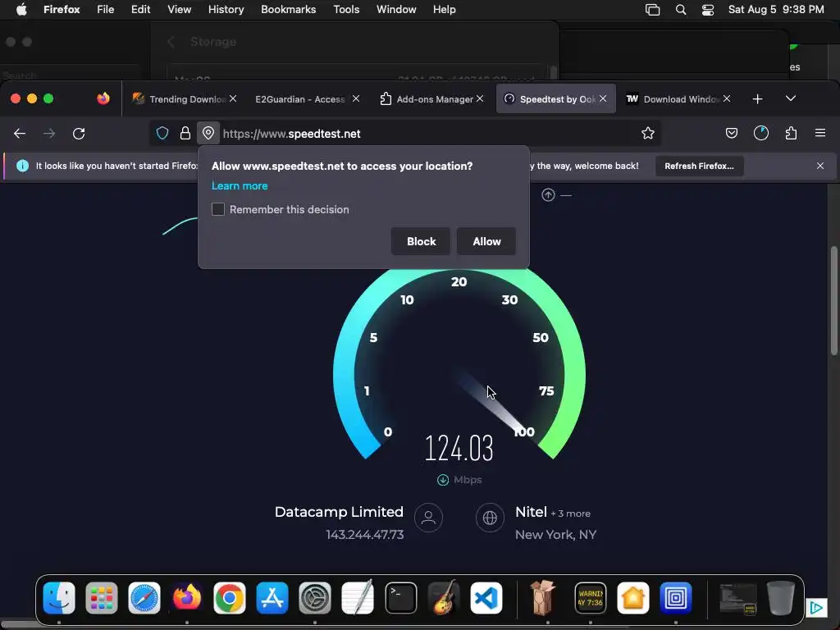Open Safari from the Dock
The height and width of the screenshot is (630, 840).
[144, 598]
